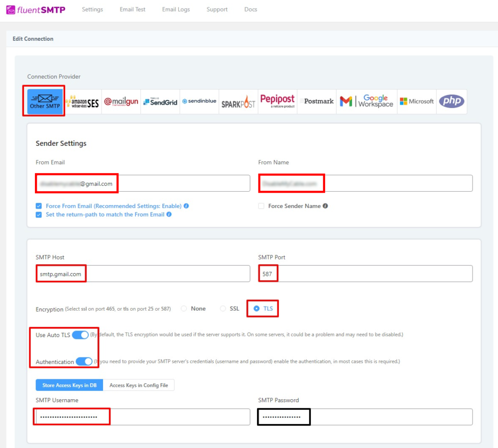The width and height of the screenshot is (498, 448).
Task: Open the Support page
Action: point(217,9)
